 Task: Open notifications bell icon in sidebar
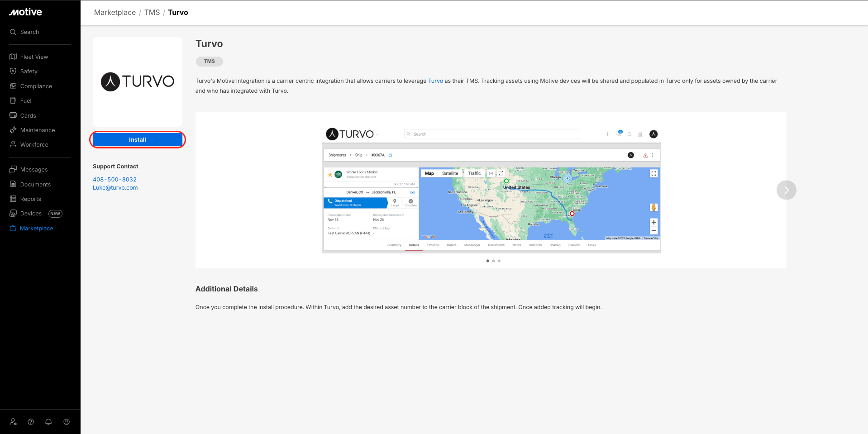pos(48,422)
